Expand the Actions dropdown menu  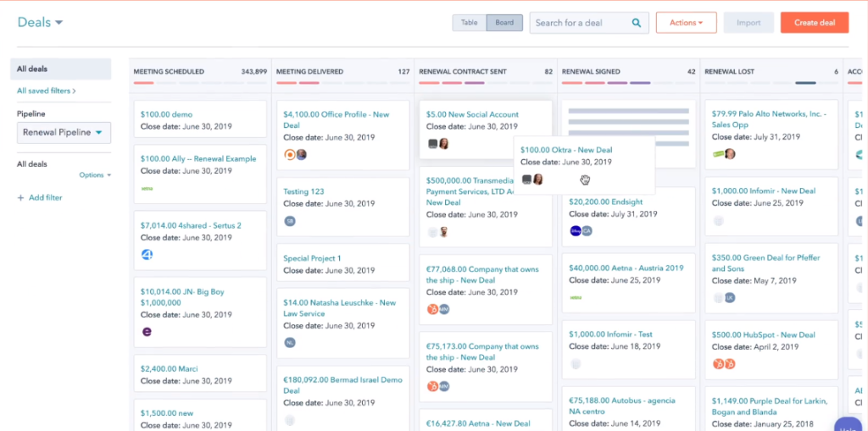pyautogui.click(x=686, y=23)
